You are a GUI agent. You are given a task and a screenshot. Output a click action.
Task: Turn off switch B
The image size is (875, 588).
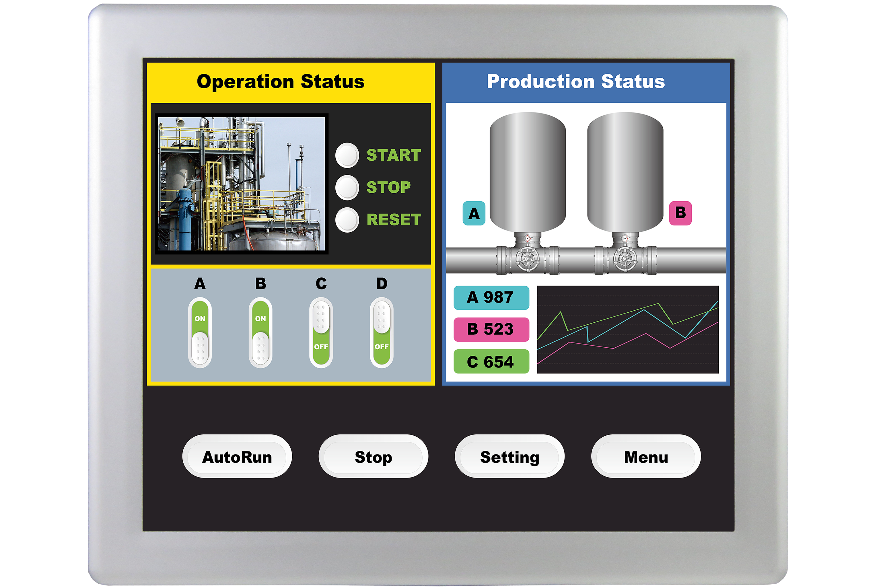(x=260, y=333)
